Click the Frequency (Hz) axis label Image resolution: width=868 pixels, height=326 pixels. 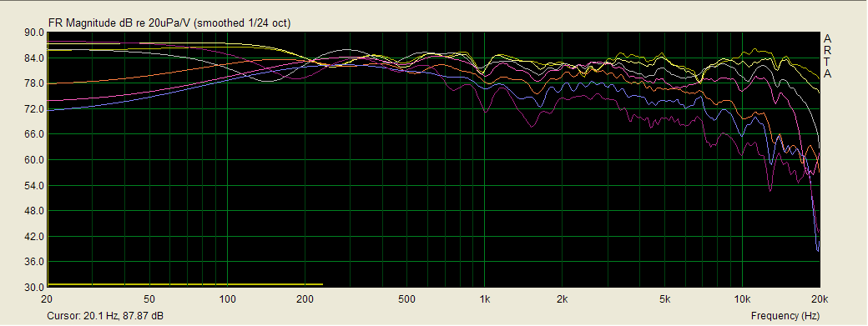coord(785,316)
